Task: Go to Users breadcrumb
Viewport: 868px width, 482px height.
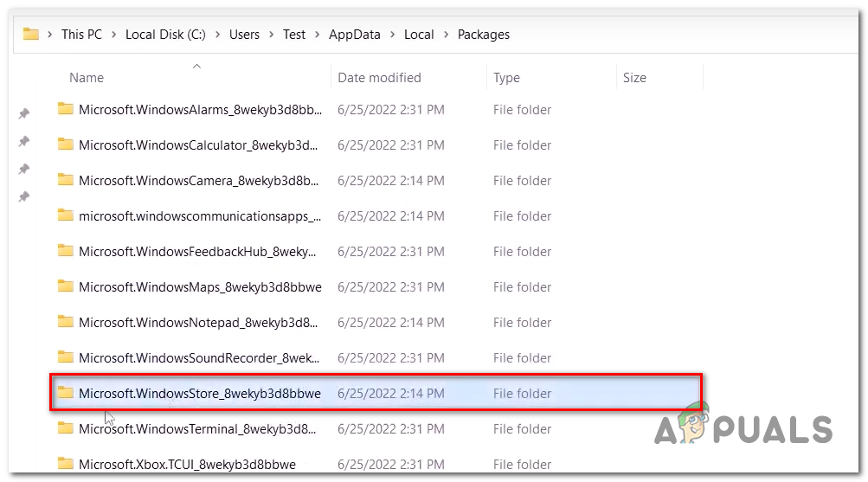Action: point(244,35)
